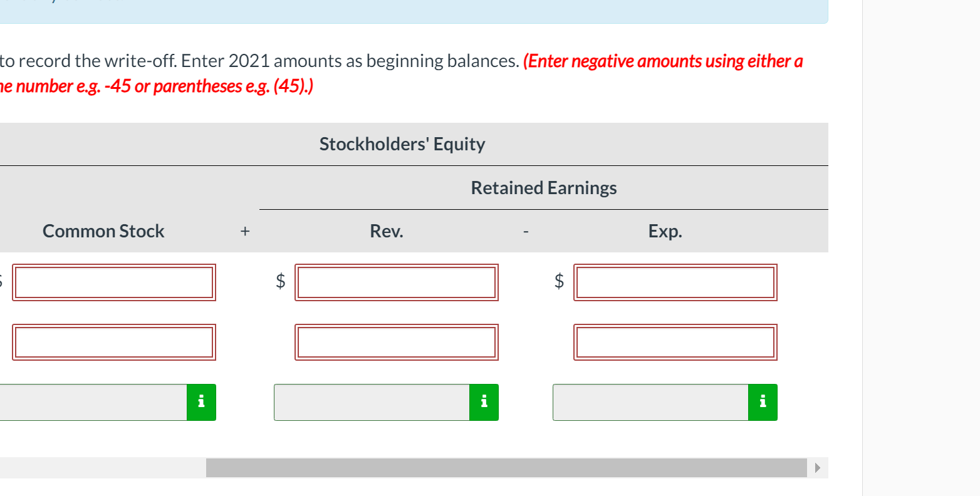Click the Common Stock beginning balance input field

[x=114, y=282]
